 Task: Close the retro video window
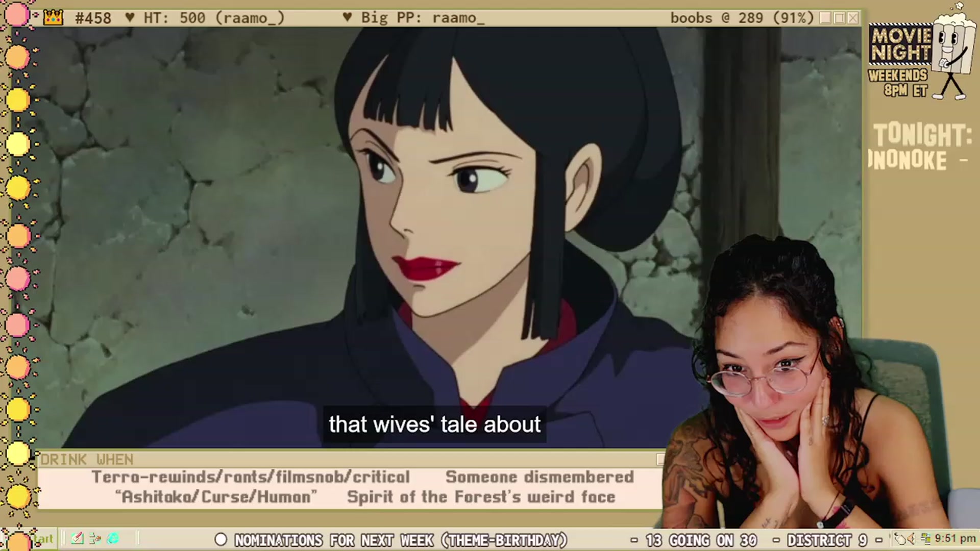pyautogui.click(x=853, y=18)
